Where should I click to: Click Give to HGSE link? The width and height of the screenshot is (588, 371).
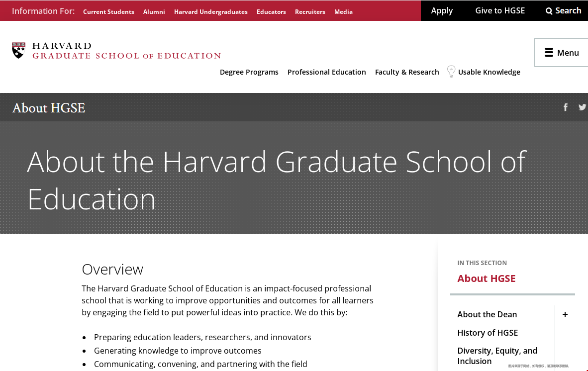click(500, 10)
